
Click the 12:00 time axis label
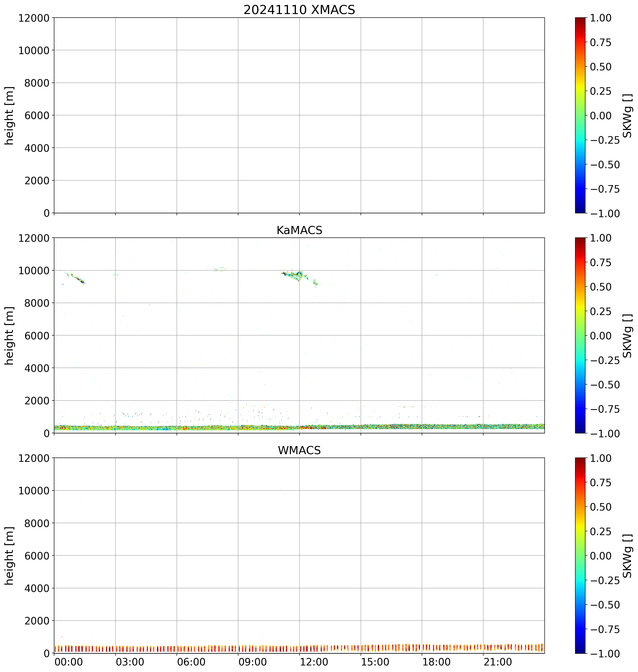click(314, 662)
